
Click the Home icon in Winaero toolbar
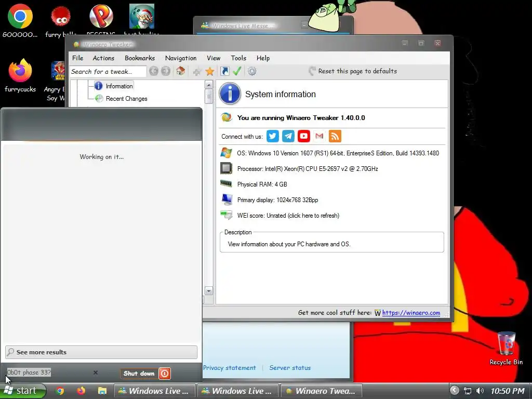(x=180, y=71)
